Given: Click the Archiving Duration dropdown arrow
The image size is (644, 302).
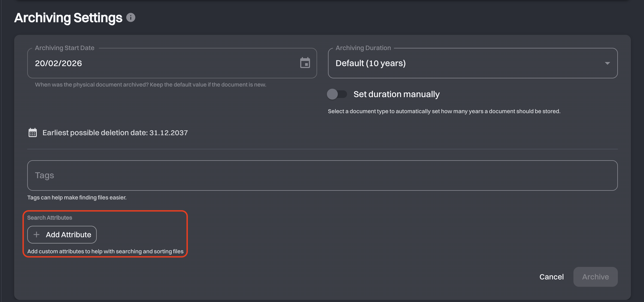Looking at the screenshot, I should click(607, 63).
